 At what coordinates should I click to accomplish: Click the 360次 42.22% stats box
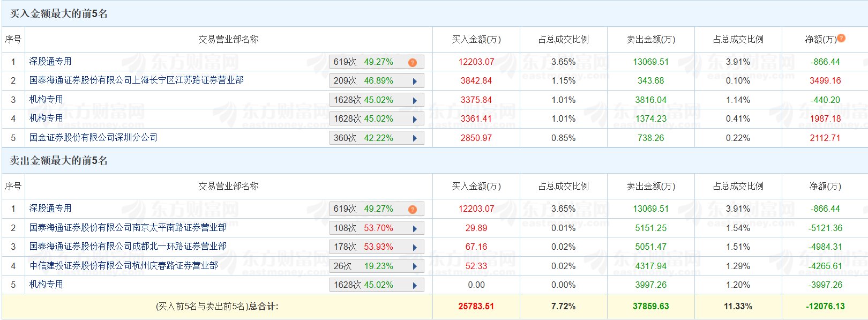(x=377, y=138)
